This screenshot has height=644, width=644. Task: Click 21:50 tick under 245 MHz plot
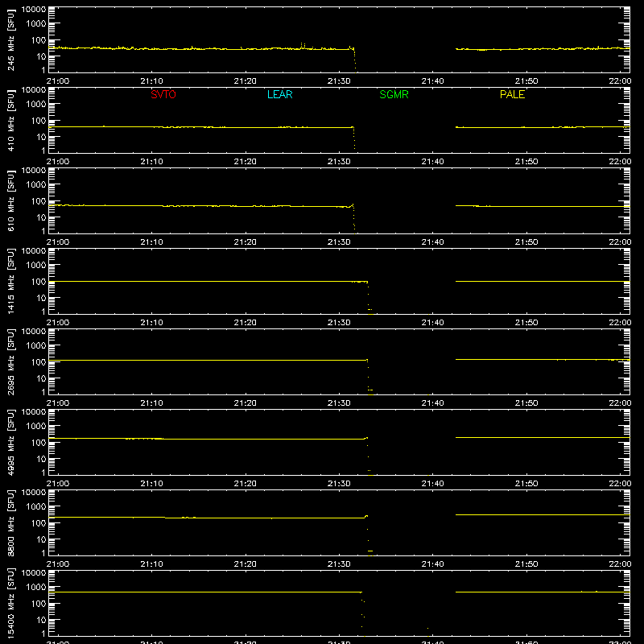tap(526, 81)
